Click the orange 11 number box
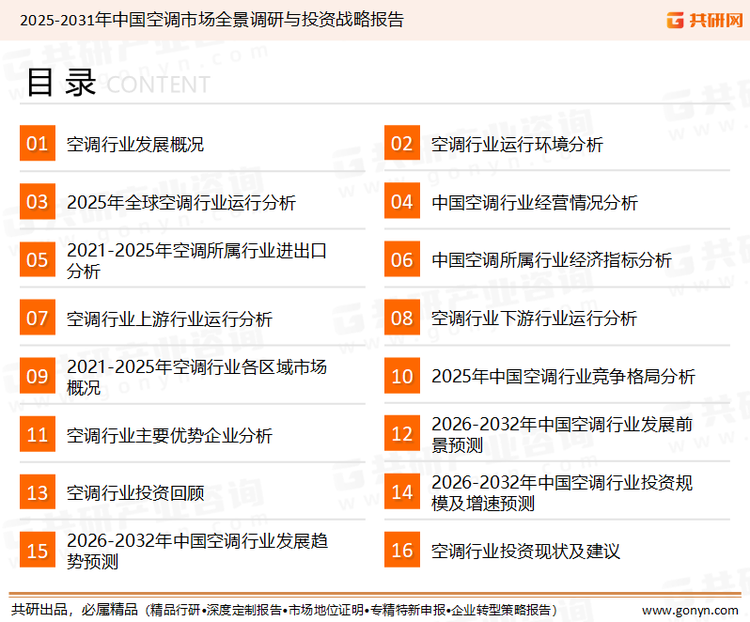This screenshot has width=750, height=622. 37,434
